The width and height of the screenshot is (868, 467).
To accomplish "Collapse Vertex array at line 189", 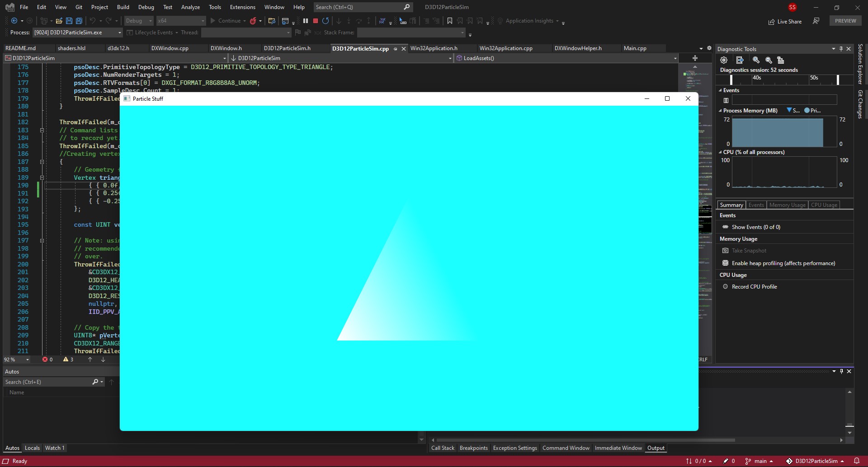I will click(42, 177).
